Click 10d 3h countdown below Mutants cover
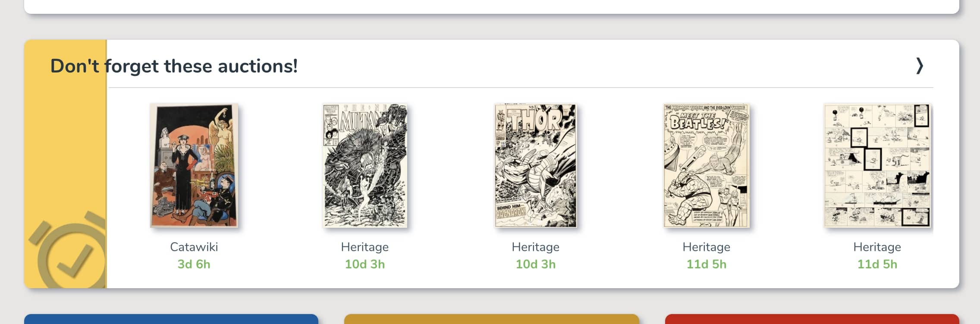The height and width of the screenshot is (324, 980). 365,264
